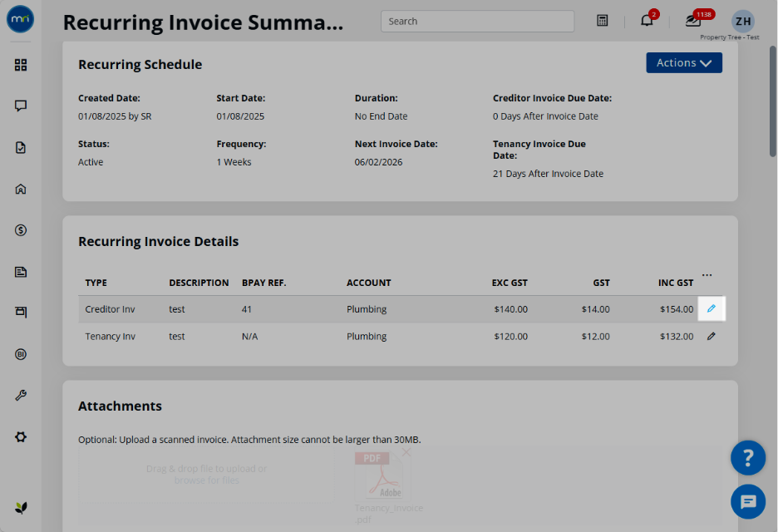Open the dashboard grid icon in sidebar

pyautogui.click(x=20, y=65)
